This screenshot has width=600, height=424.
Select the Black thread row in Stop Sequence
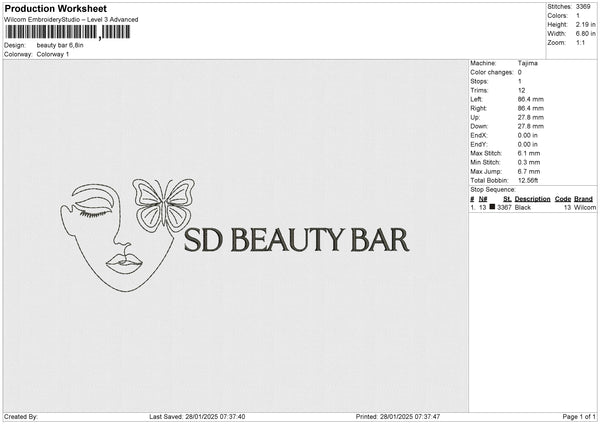pos(532,207)
